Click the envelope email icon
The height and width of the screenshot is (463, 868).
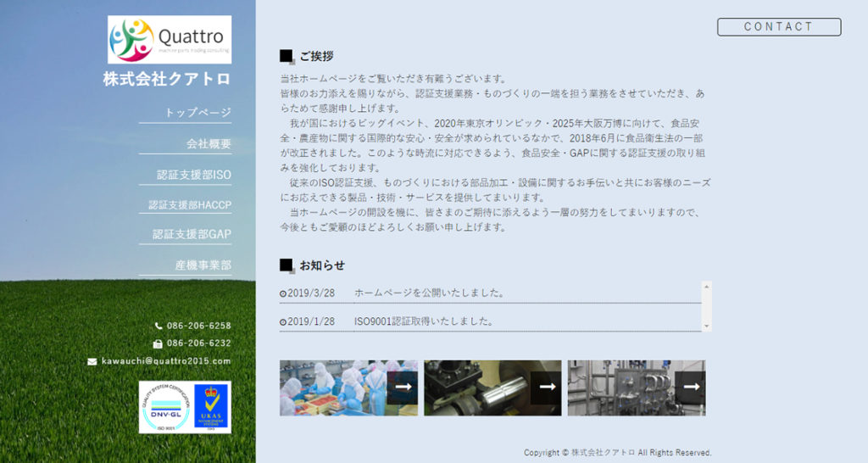(x=92, y=361)
